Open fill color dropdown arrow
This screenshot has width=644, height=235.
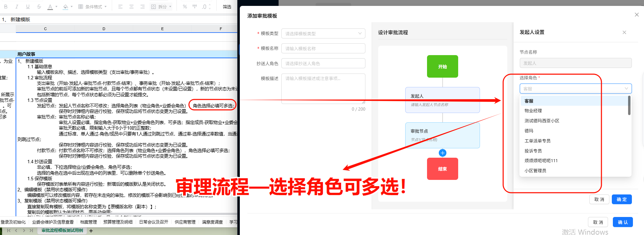click(x=72, y=7)
